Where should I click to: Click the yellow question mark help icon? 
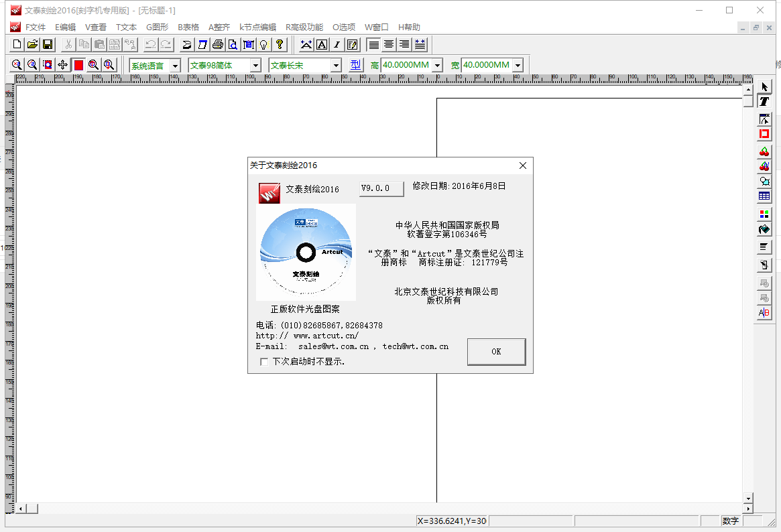(x=280, y=44)
